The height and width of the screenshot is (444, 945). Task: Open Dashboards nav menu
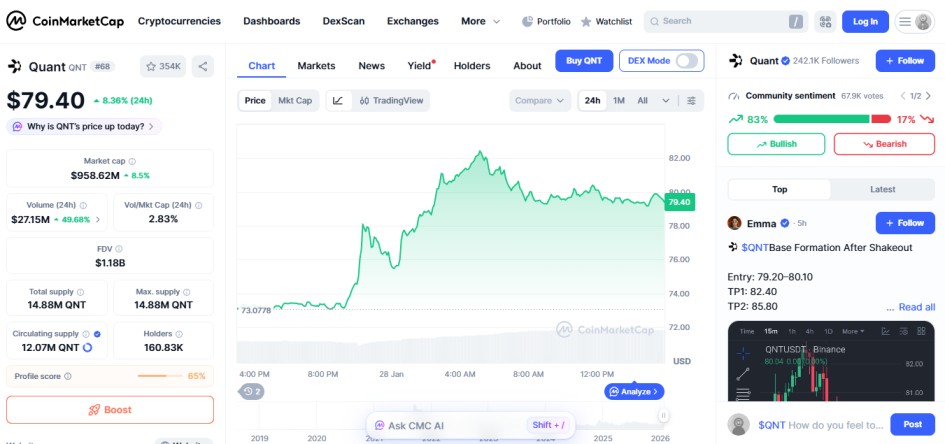pyautogui.click(x=272, y=21)
